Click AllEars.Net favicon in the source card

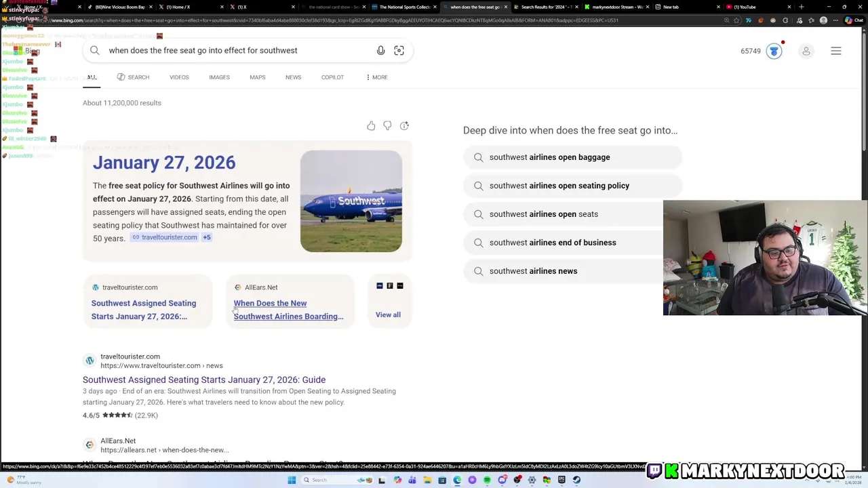[238, 287]
